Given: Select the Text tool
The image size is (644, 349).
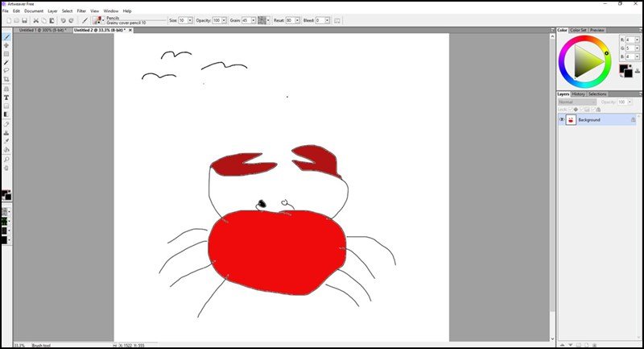Looking at the screenshot, I should (6, 97).
